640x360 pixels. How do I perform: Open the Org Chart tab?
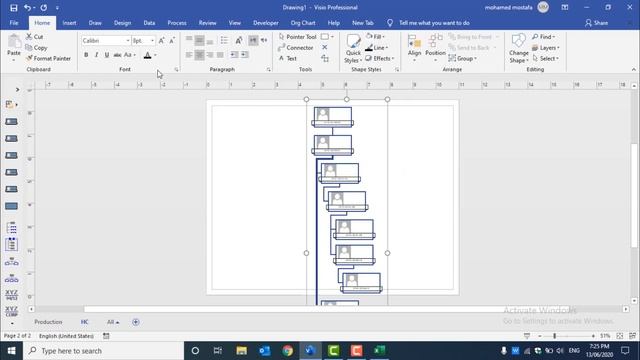pos(303,23)
